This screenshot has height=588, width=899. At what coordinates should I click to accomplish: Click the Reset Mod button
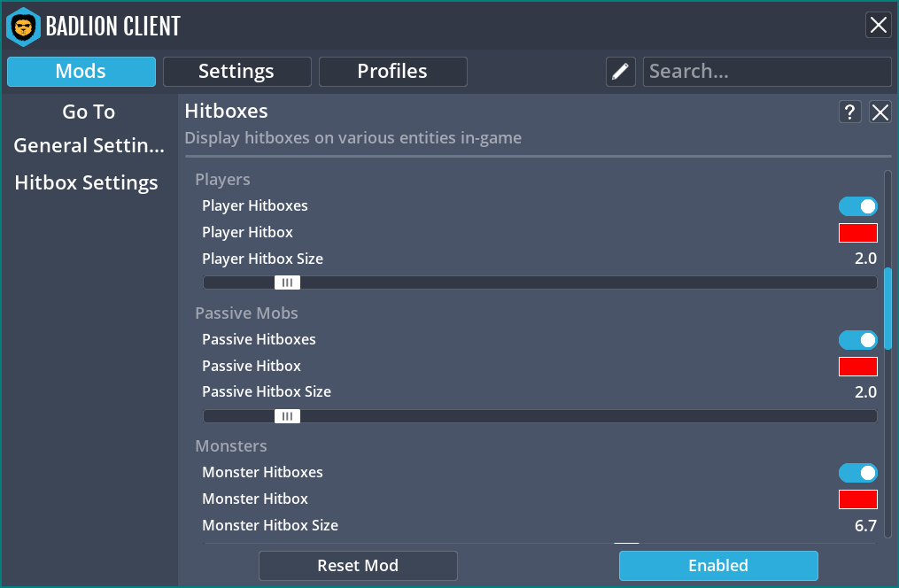[x=358, y=566]
